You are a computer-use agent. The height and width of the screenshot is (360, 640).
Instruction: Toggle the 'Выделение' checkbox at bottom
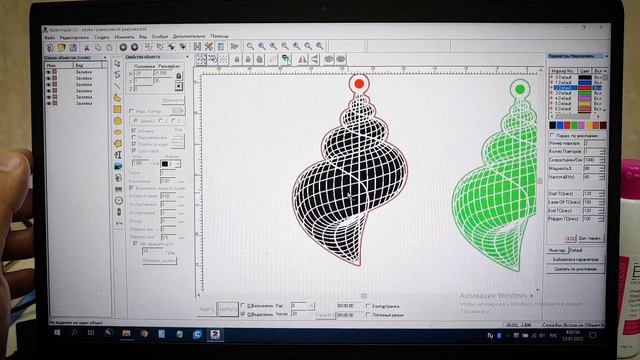[243, 314]
